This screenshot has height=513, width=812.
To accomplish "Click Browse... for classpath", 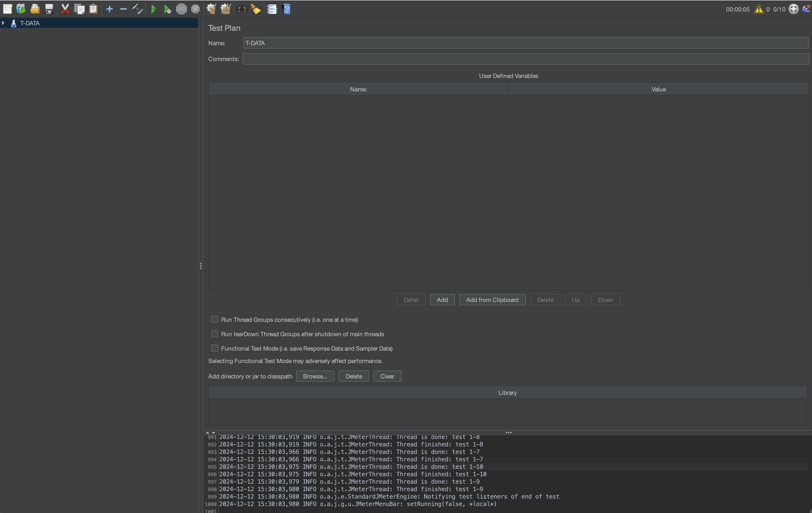I will click(315, 376).
